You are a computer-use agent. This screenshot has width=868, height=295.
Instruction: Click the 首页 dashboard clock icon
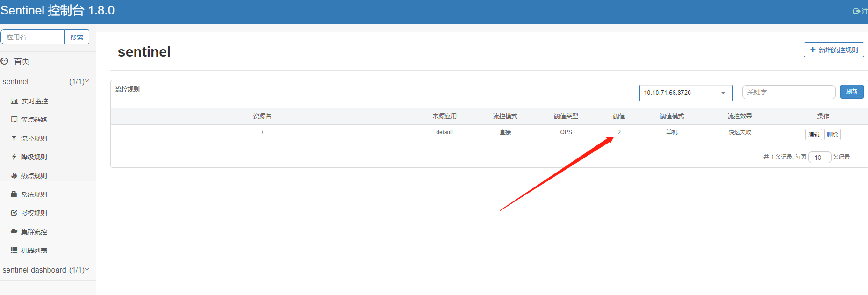pos(5,61)
